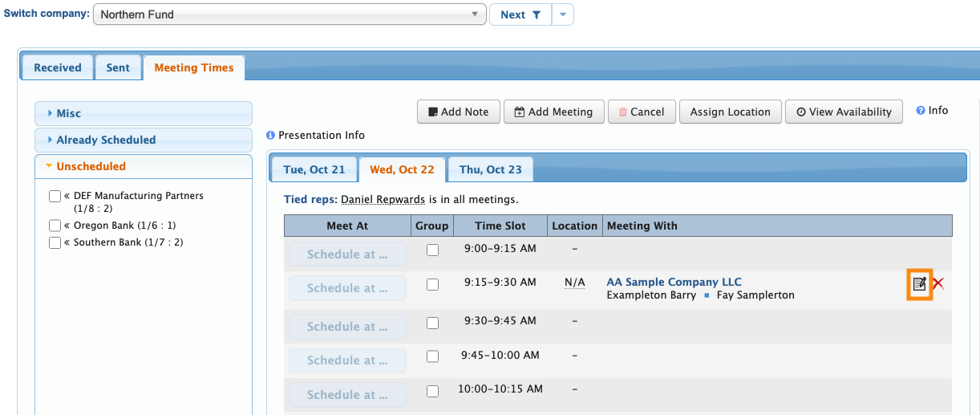
Task: Open AA Sample Company LLC link
Action: [674, 282]
